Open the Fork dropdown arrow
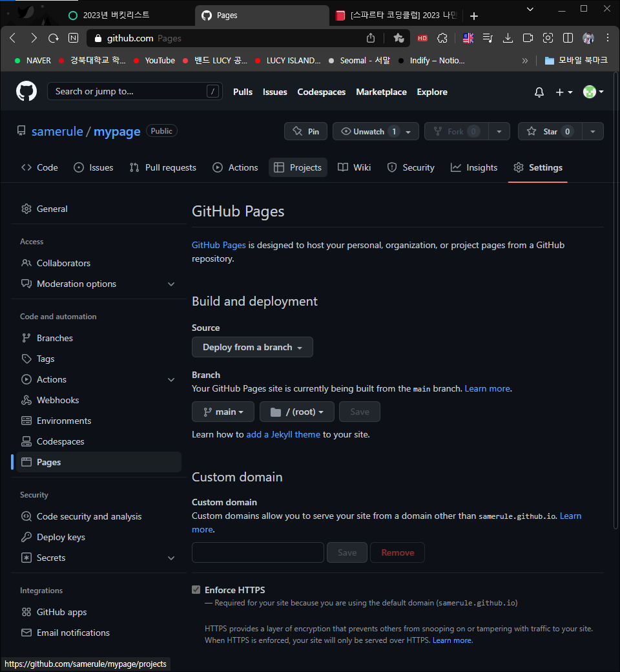Screen dimensions: 620x672 pos(499,132)
